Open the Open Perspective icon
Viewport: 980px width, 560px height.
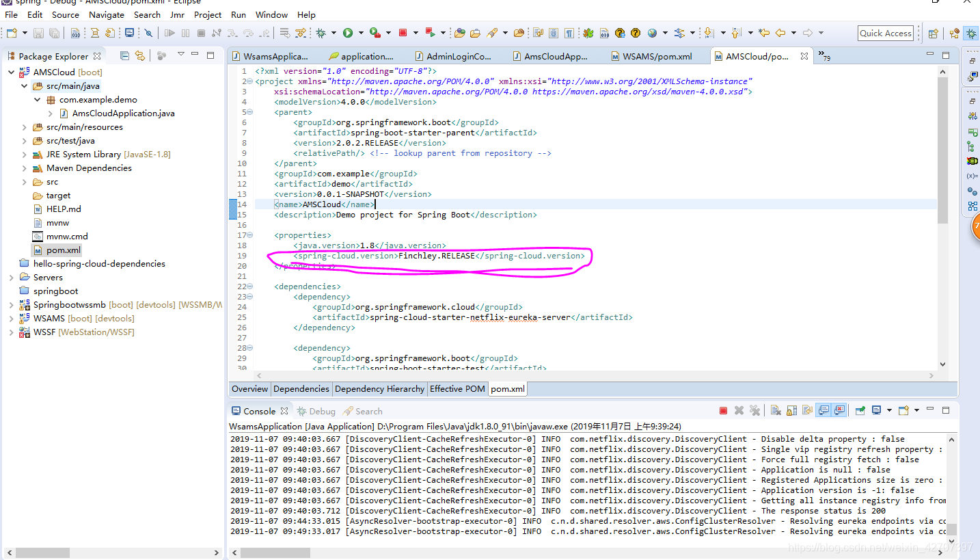tap(933, 34)
